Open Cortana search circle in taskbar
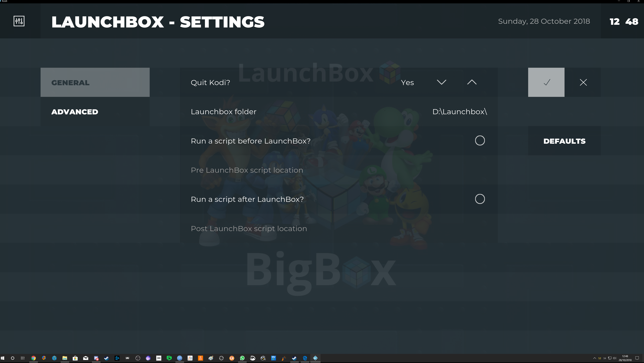 tap(12, 358)
